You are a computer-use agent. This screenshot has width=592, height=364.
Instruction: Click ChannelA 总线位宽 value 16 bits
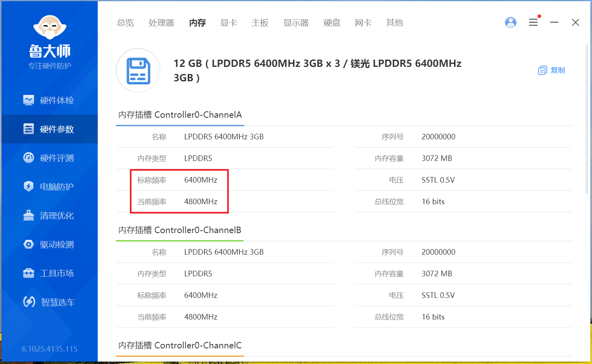(433, 201)
